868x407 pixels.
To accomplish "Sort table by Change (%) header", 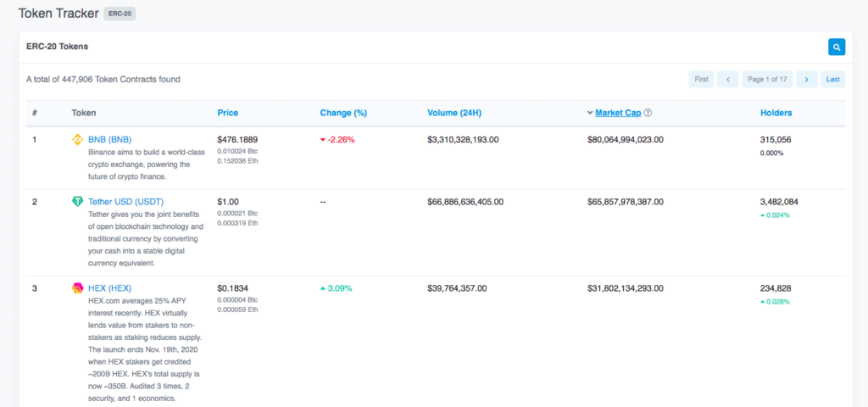I will pyautogui.click(x=342, y=113).
